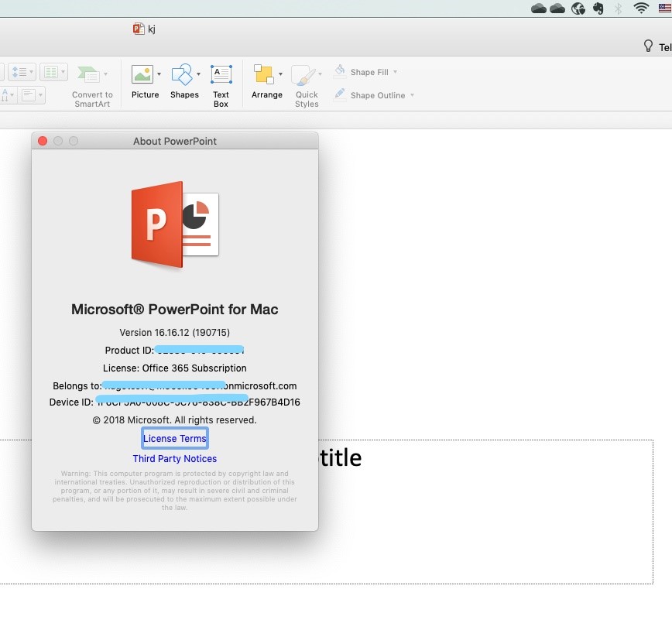Click the kj document title icon
The width and height of the screenshot is (672, 630).
coord(139,29)
